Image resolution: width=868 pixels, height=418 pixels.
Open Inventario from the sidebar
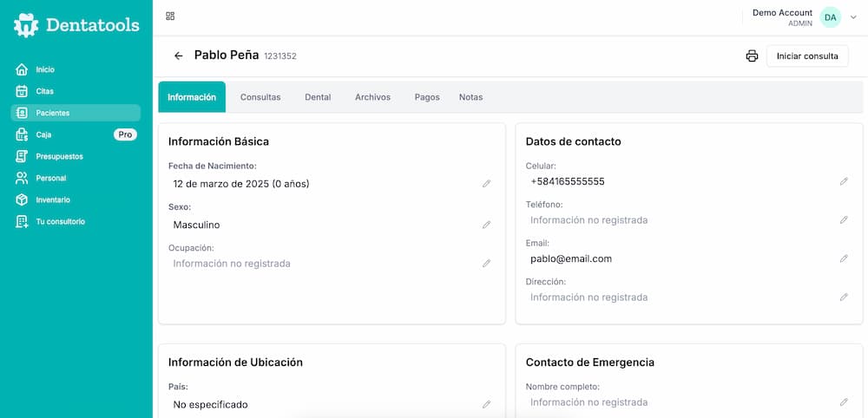[53, 199]
